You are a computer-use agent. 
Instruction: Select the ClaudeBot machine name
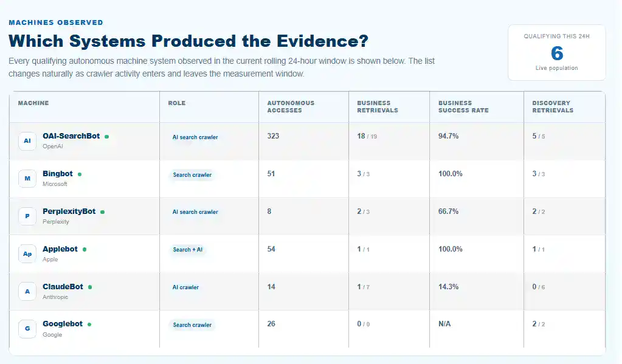pyautogui.click(x=63, y=287)
